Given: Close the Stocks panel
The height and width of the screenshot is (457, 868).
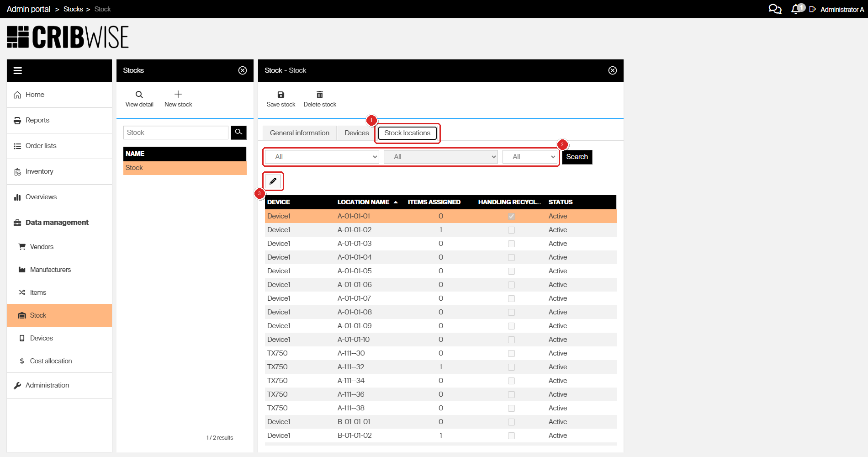Looking at the screenshot, I should point(243,70).
